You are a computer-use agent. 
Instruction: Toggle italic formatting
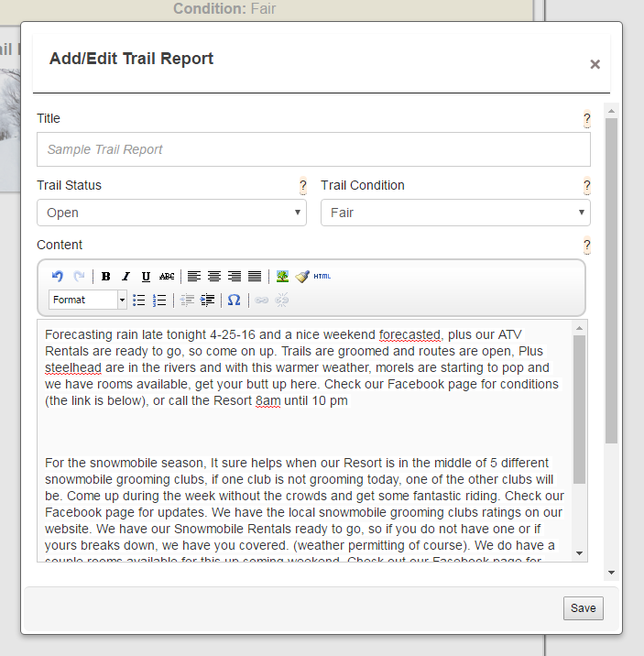[126, 276]
